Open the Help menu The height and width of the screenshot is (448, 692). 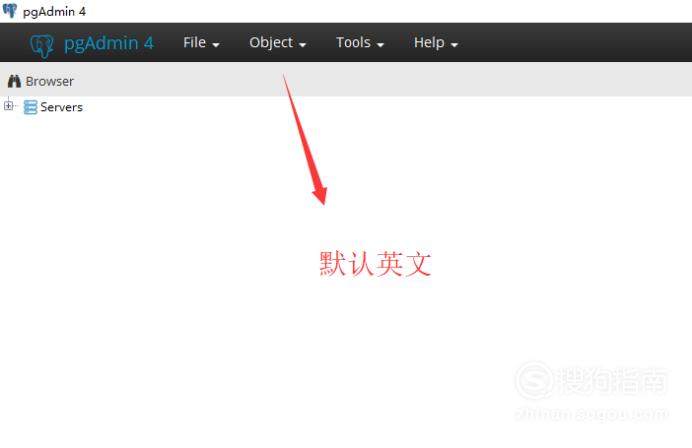click(x=436, y=43)
